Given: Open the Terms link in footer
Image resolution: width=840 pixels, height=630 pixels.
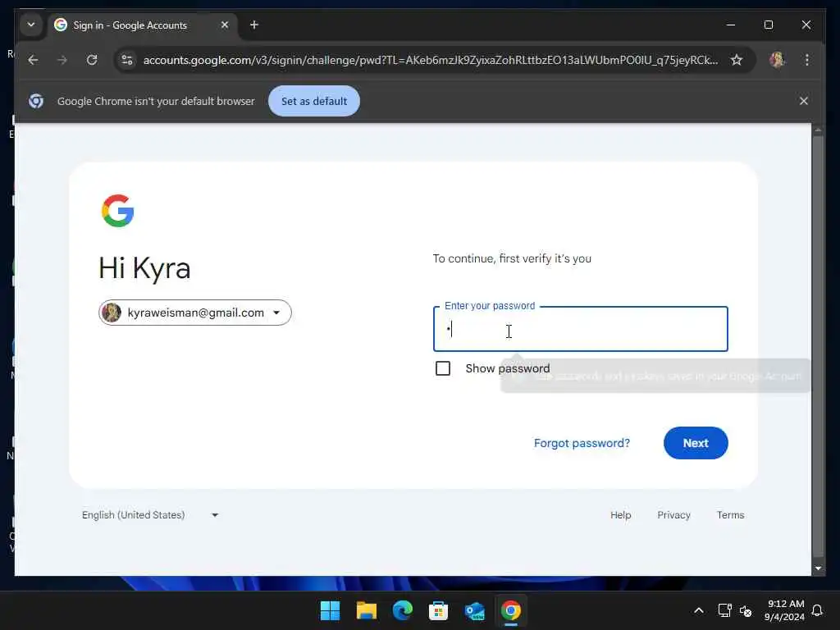Looking at the screenshot, I should pos(730,515).
